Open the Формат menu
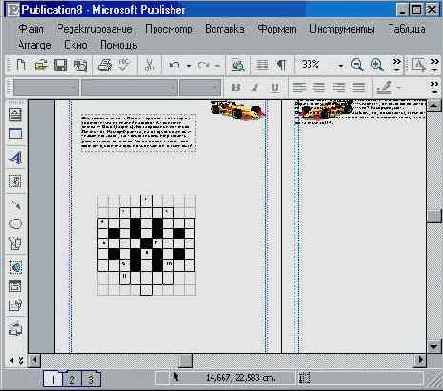The height and width of the screenshot is (391, 443). 277,29
